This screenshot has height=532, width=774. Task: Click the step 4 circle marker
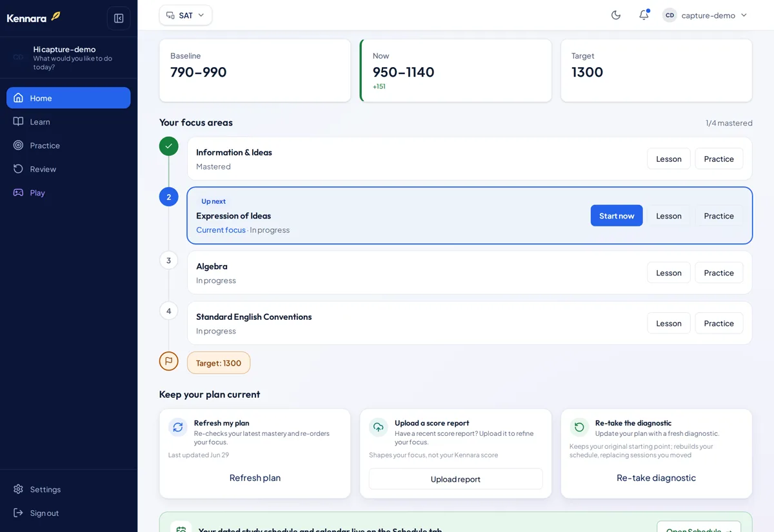169,311
